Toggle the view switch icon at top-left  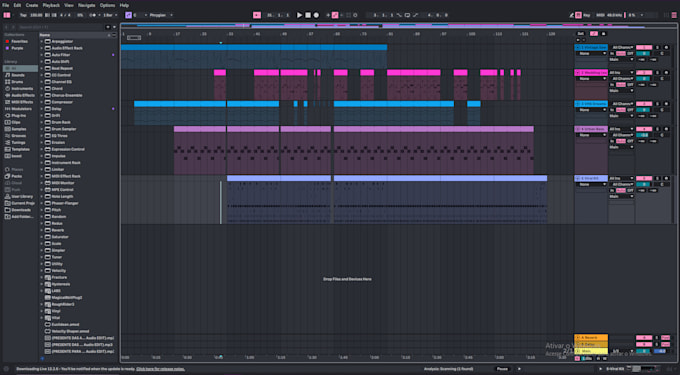point(7,15)
